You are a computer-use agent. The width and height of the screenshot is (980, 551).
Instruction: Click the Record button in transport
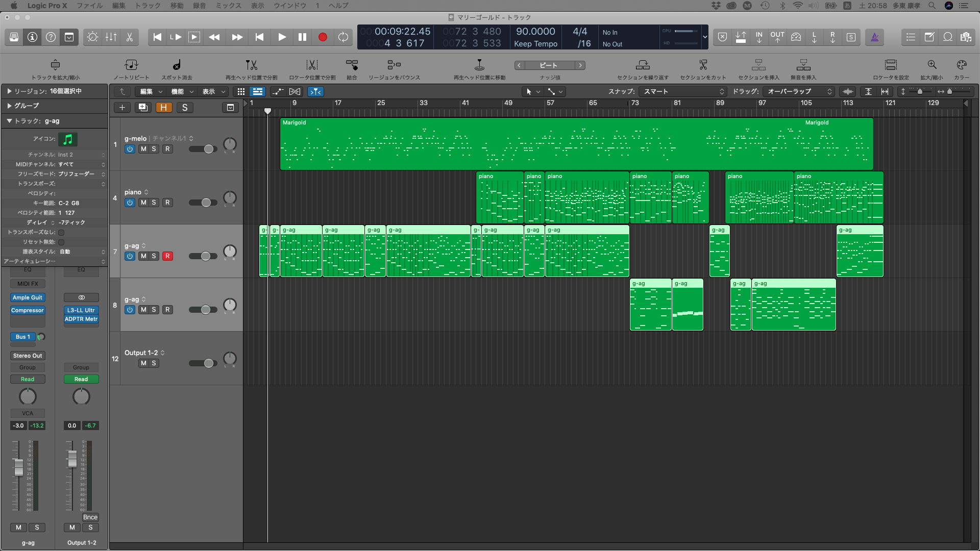(x=323, y=37)
